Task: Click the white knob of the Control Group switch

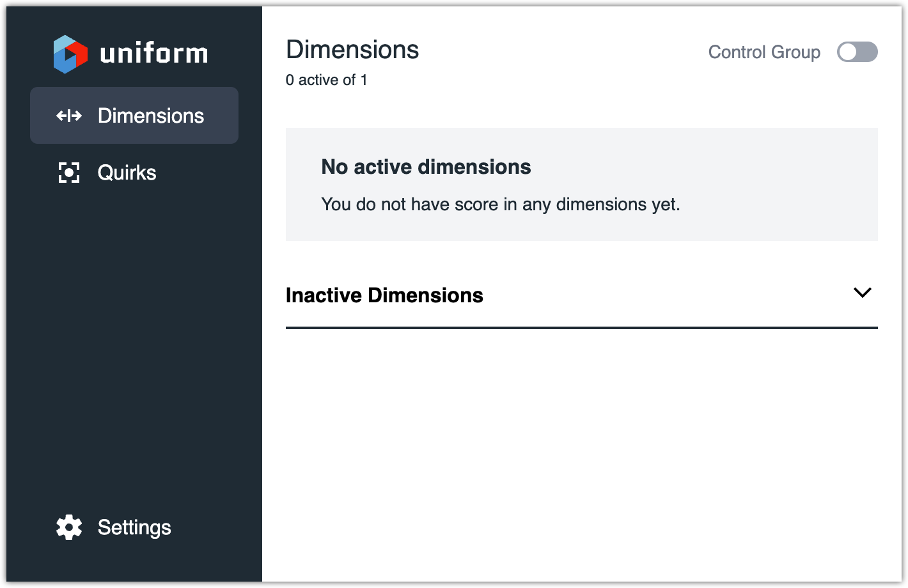Action: point(848,52)
